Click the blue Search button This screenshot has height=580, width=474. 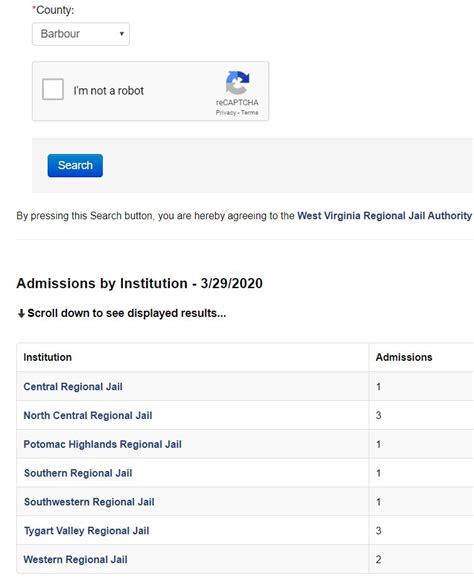[x=75, y=165]
